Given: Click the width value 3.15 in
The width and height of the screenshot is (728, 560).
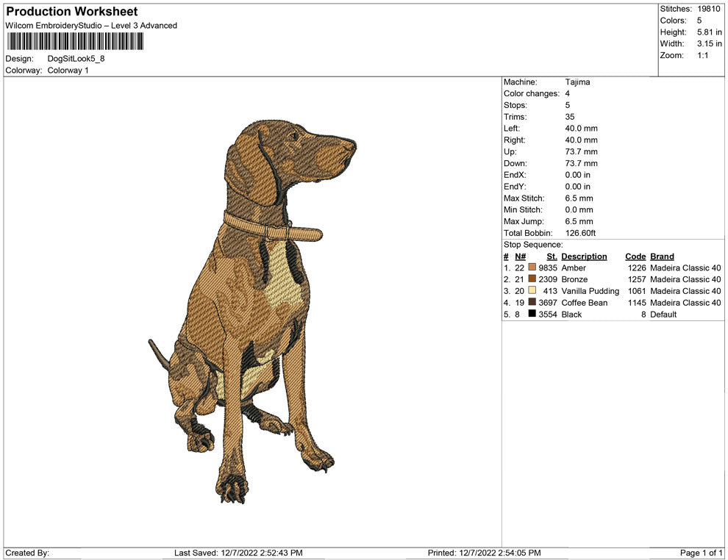Looking at the screenshot, I should [x=710, y=43].
